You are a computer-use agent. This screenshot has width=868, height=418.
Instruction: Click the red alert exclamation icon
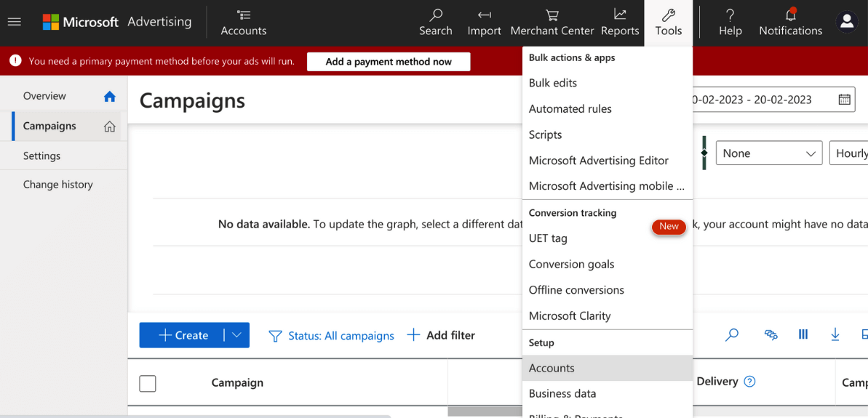(15, 61)
